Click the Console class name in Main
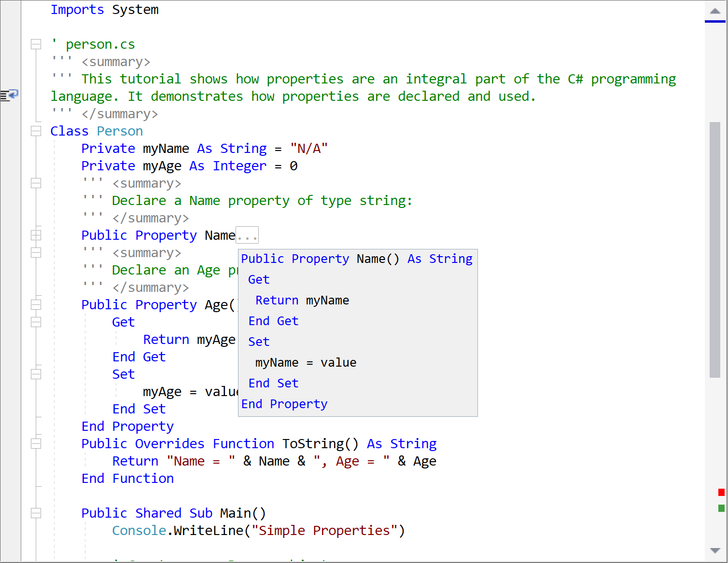Image resolution: width=728 pixels, height=563 pixels. (x=139, y=531)
